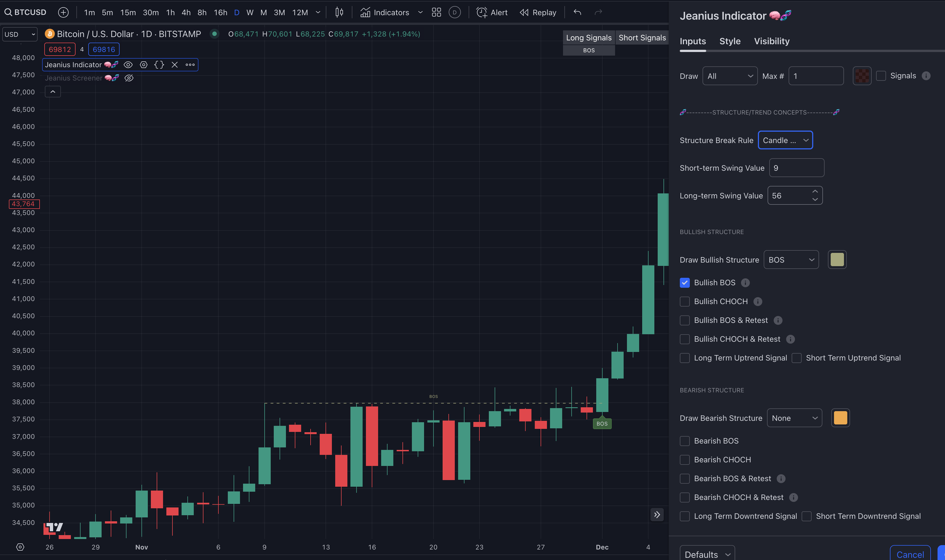Select the Inputs tab
The image size is (945, 560).
[692, 41]
